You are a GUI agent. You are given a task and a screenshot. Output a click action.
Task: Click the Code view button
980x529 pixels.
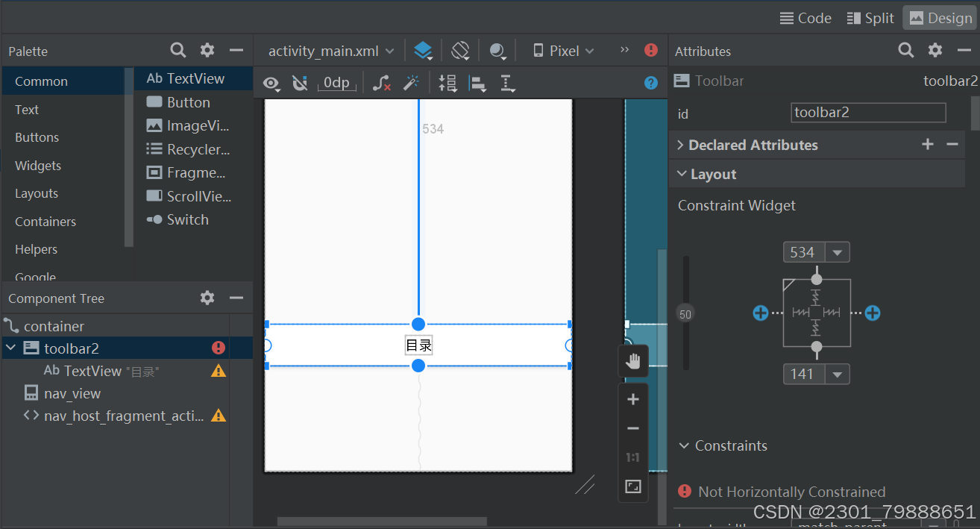pos(805,18)
